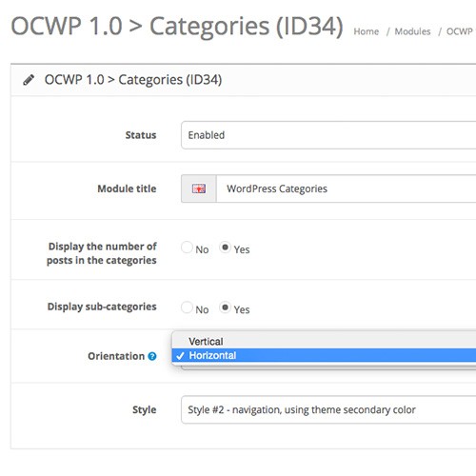The width and height of the screenshot is (476, 476).
Task: Open the OCWP breadcrumb link
Action: (460, 31)
